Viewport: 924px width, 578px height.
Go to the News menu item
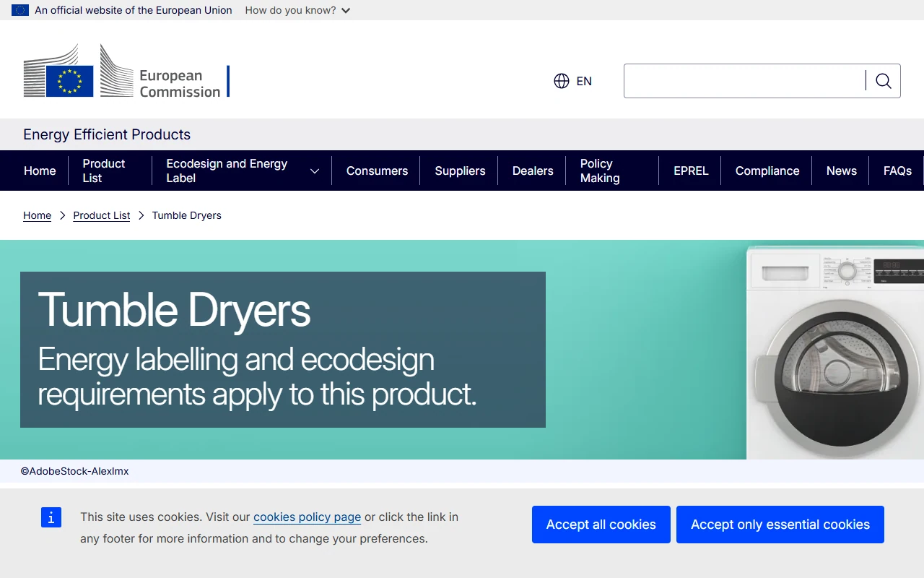click(842, 171)
